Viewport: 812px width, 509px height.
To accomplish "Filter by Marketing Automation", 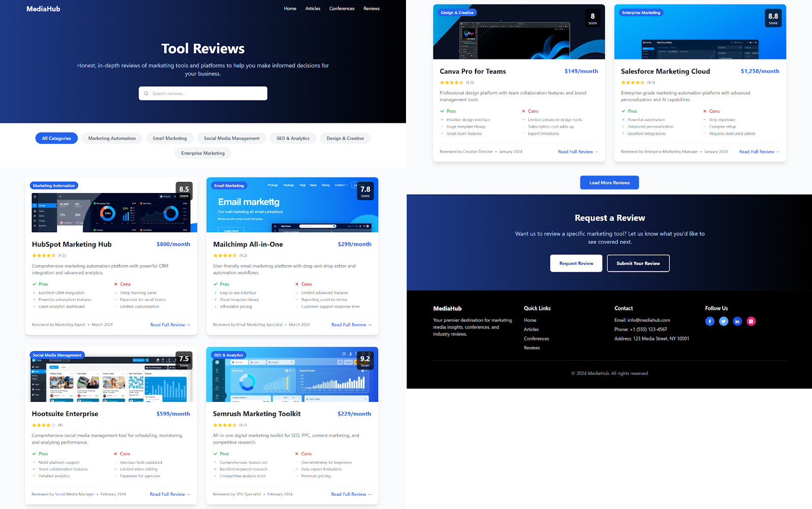I will pos(112,138).
